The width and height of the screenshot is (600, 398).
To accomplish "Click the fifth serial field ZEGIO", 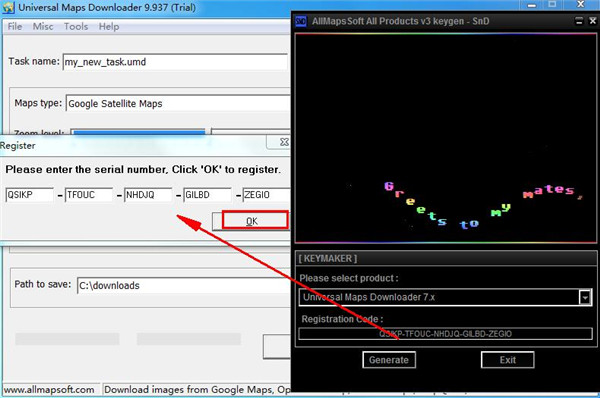I will tap(266, 195).
